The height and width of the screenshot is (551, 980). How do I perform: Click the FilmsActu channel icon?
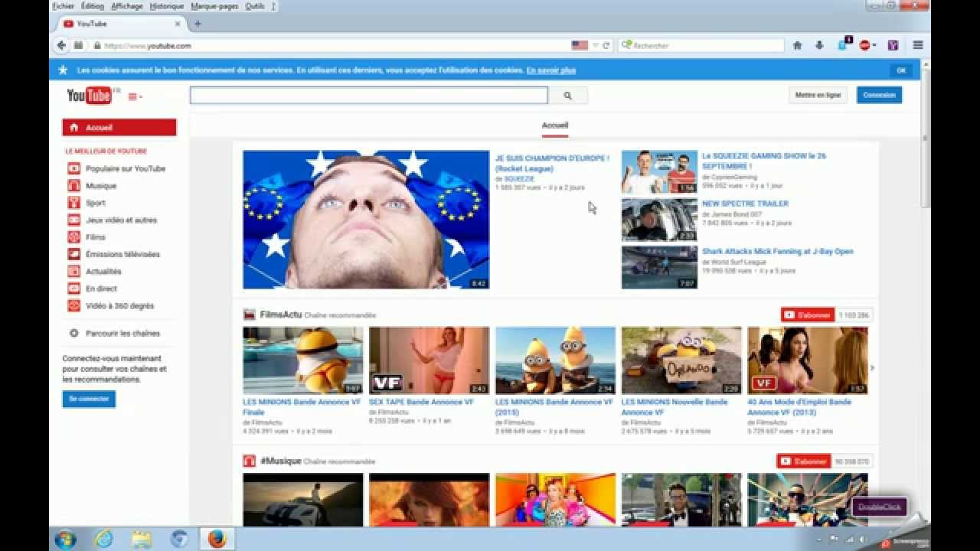click(x=249, y=315)
